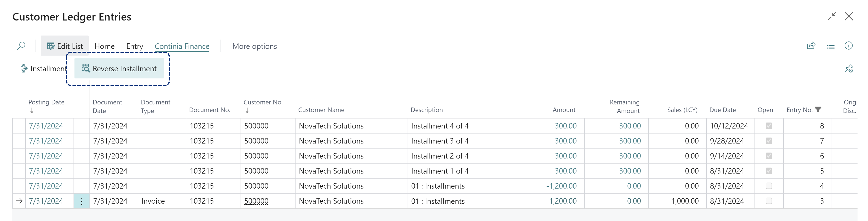The width and height of the screenshot is (868, 221).
Task: Toggle Open checkbox for entry 8
Action: 769,126
